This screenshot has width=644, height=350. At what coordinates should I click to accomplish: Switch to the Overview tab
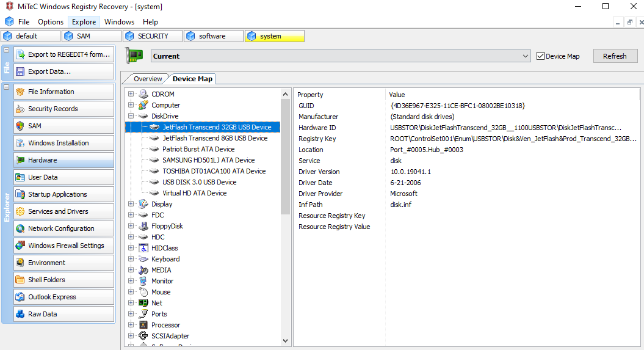(148, 79)
